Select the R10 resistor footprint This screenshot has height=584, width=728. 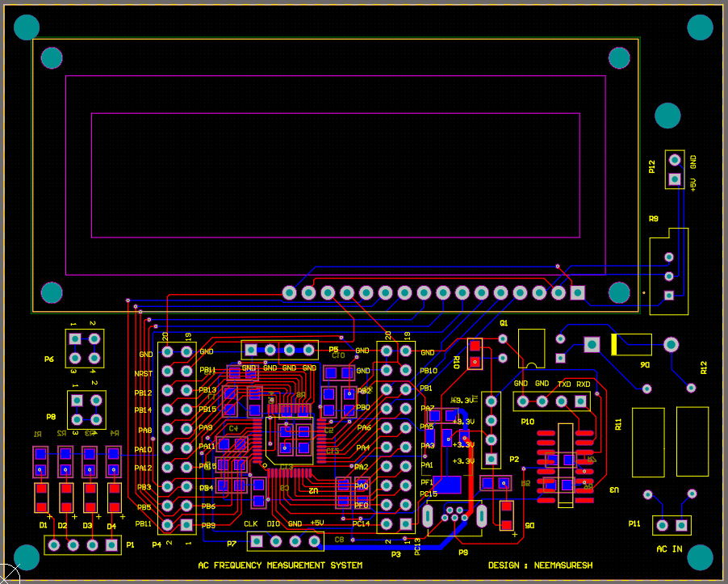[x=475, y=354]
